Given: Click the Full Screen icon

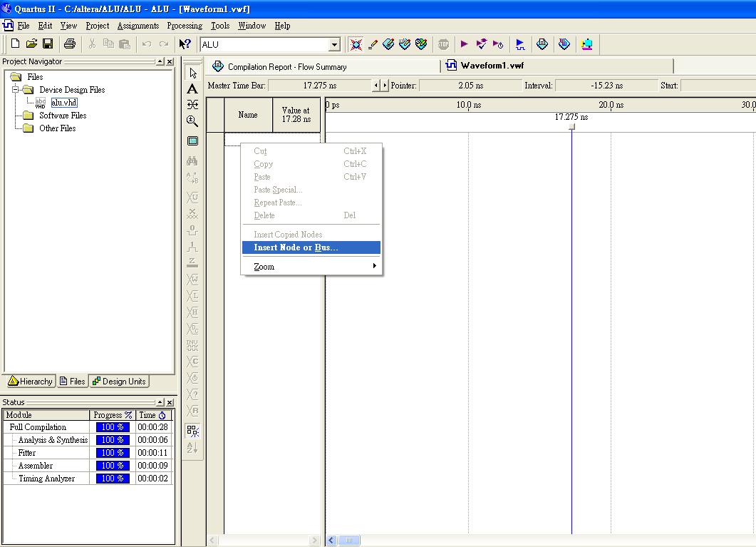Looking at the screenshot, I should (x=192, y=141).
